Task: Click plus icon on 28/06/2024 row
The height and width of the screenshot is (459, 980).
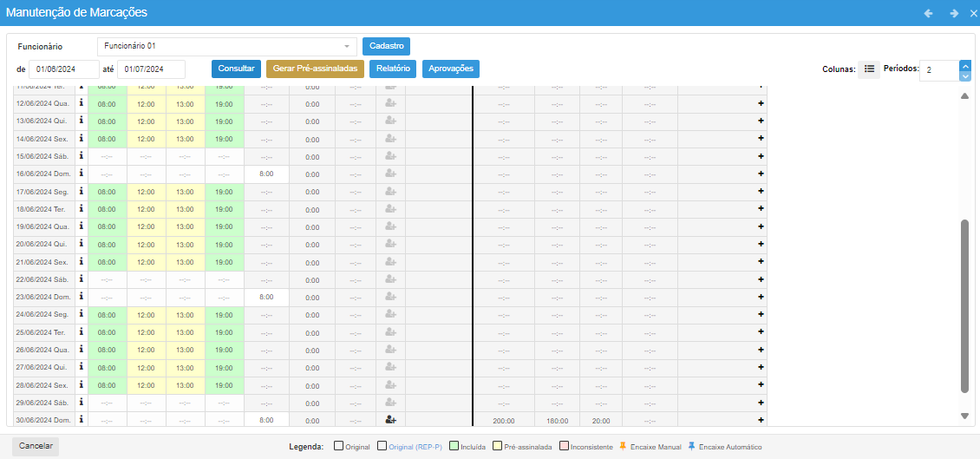Action: (761, 384)
